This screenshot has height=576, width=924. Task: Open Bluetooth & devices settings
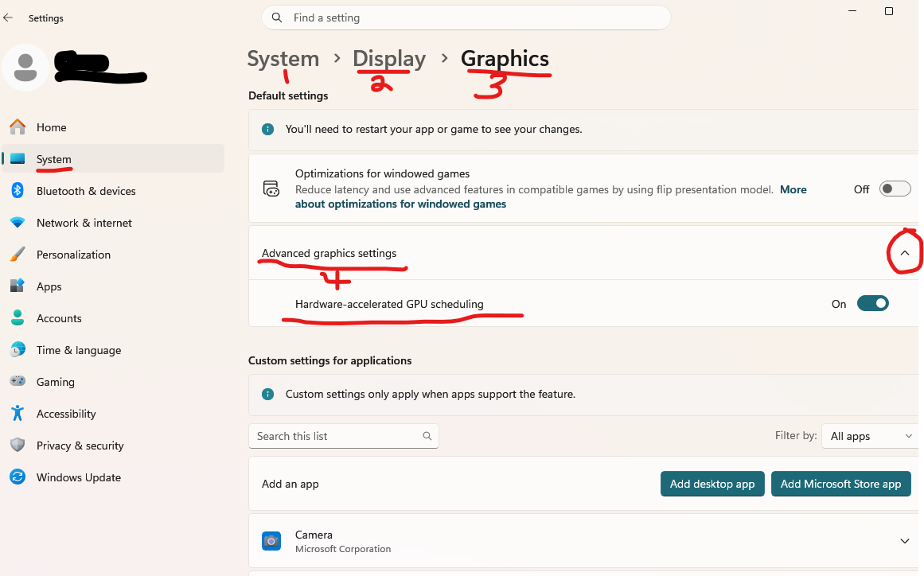click(113, 191)
